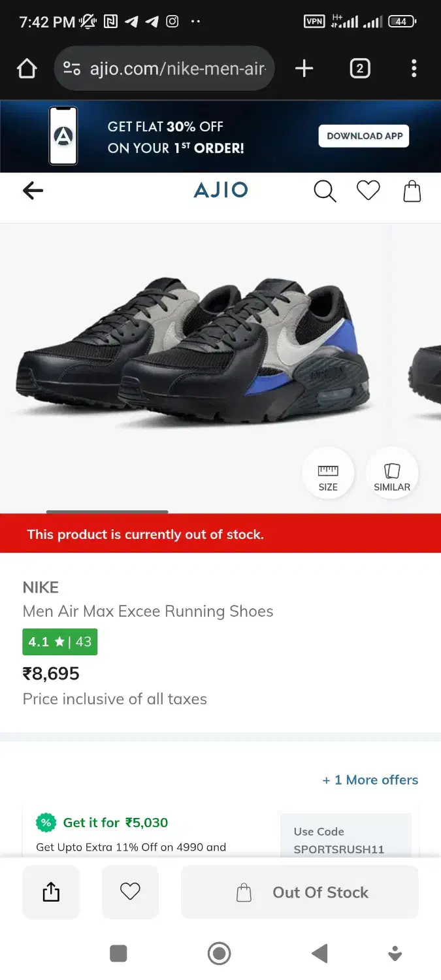
Task: Open the shopping bag in header
Action: [x=412, y=191]
